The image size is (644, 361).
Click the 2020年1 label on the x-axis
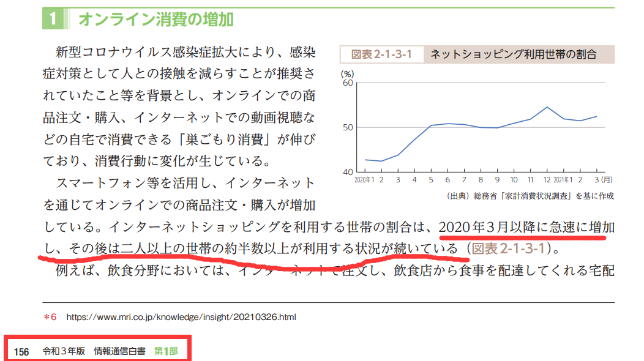pos(365,181)
